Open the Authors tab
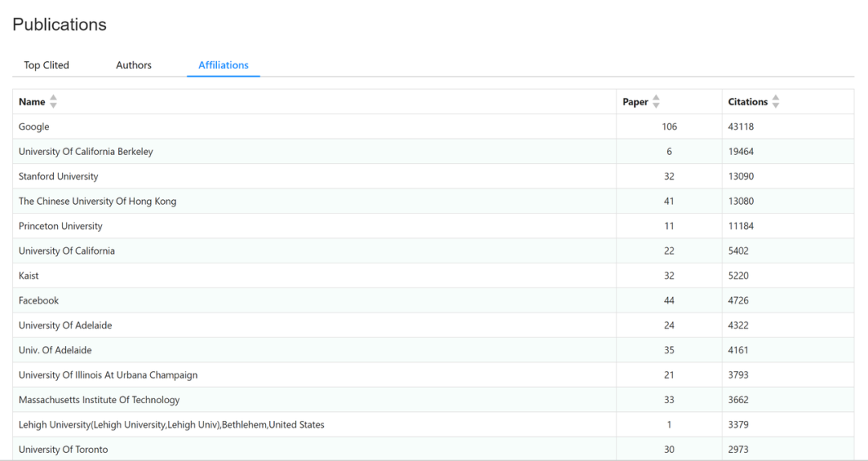Image resolution: width=868 pixels, height=461 pixels. 133,65
